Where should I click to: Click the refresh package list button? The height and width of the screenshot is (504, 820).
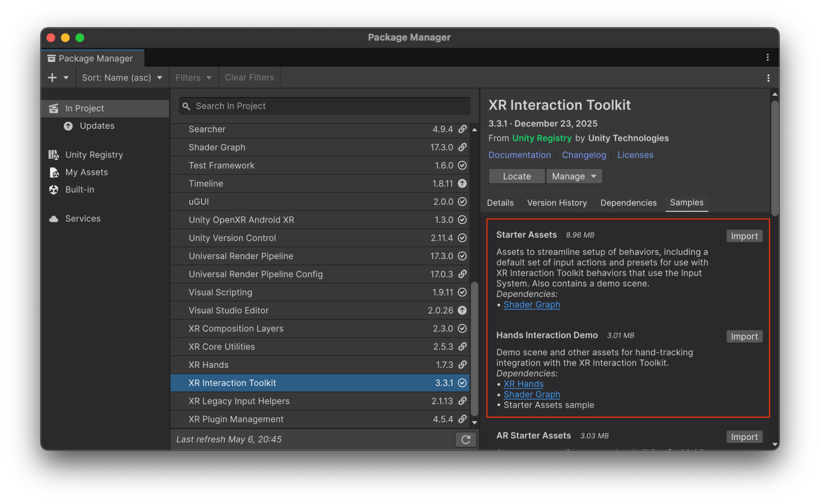click(x=466, y=440)
